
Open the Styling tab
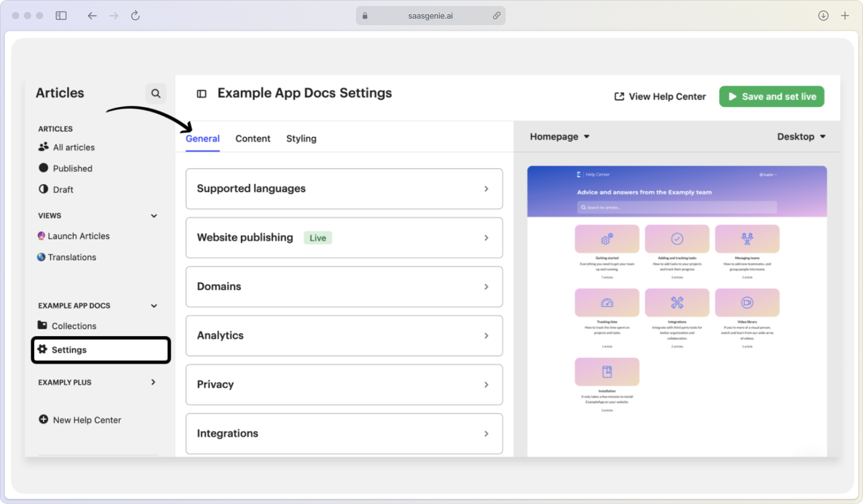[x=301, y=138]
